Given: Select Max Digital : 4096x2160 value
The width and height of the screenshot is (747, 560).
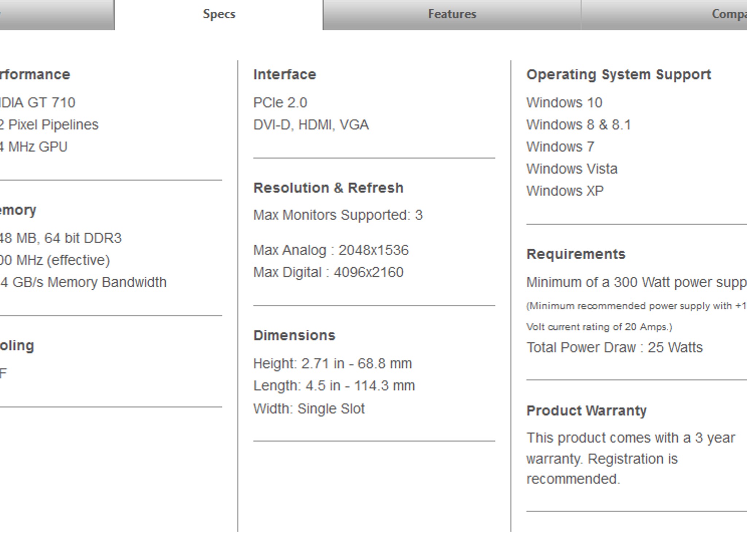Looking at the screenshot, I should 329,272.
